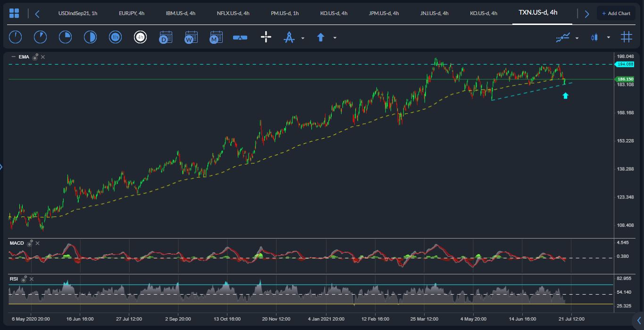Click the Add Chart button
The height and width of the screenshot is (330, 644).
(616, 13)
